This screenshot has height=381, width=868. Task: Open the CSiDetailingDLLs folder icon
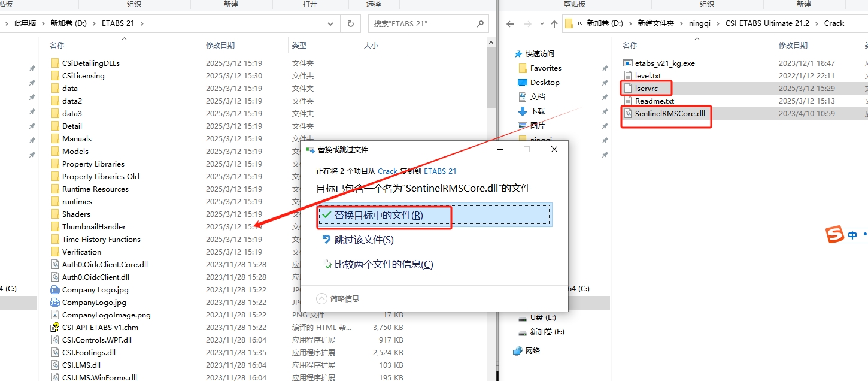click(55, 63)
